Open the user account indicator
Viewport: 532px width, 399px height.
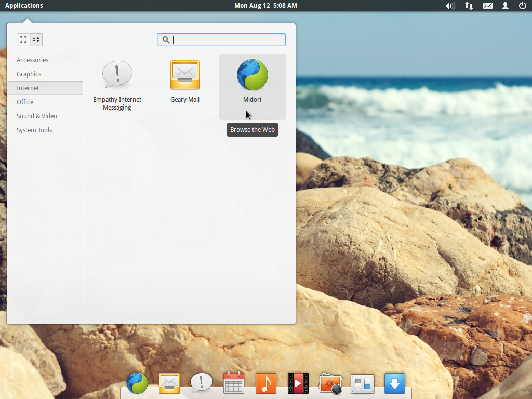coord(505,6)
